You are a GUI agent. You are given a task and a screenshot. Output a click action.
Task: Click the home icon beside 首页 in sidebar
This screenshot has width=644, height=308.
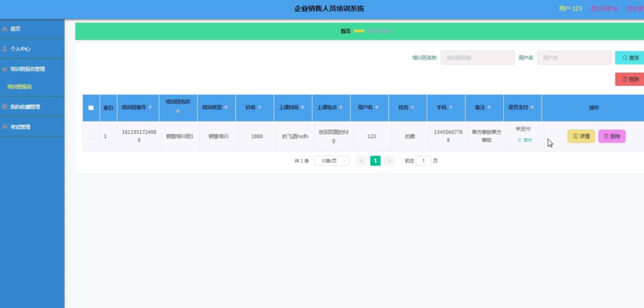coord(5,29)
